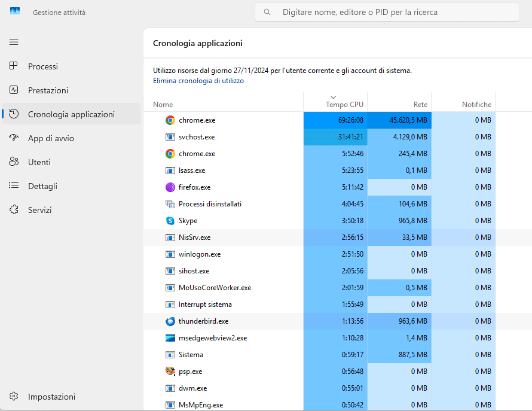Image resolution: width=532 pixels, height=411 pixels.
Task: Click the thunderbird.exe icon
Action: point(170,321)
